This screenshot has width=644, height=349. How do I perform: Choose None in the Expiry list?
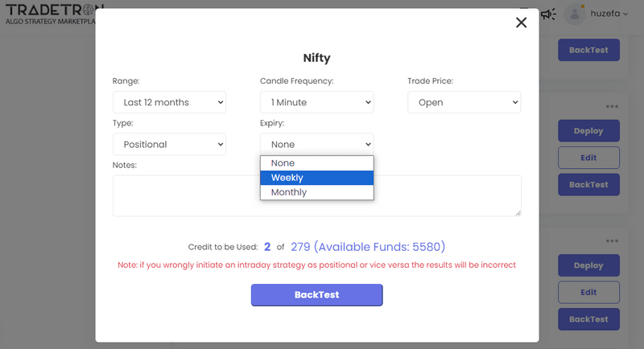point(316,163)
